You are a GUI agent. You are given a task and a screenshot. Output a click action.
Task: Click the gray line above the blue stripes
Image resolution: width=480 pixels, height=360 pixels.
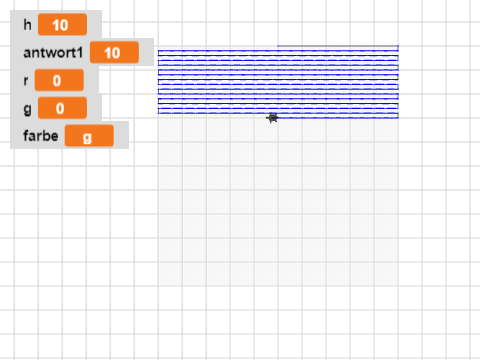pyautogui.click(x=338, y=46)
